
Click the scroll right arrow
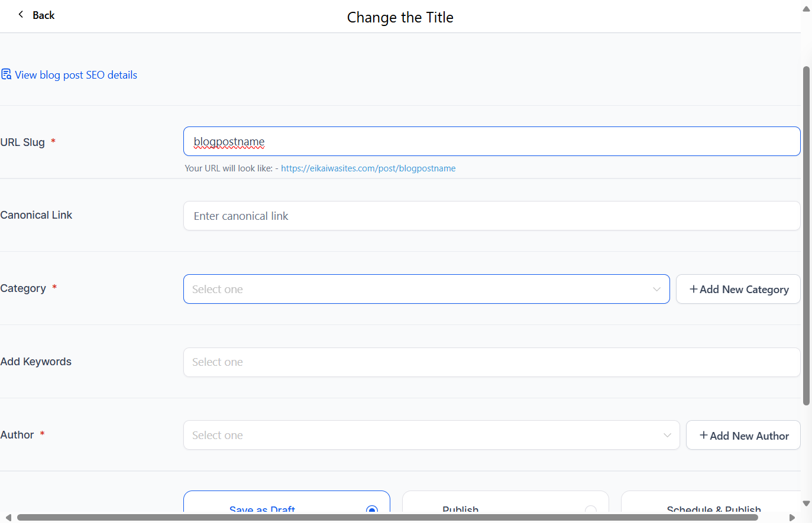[x=792, y=518]
